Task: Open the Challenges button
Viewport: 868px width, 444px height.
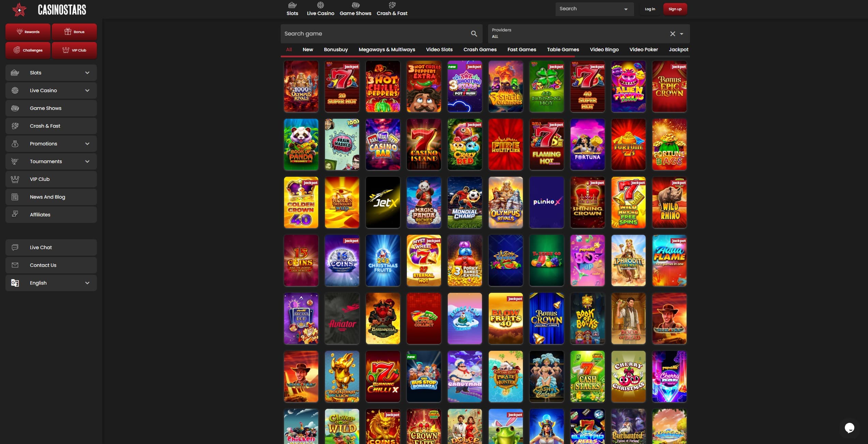Action: point(28,50)
